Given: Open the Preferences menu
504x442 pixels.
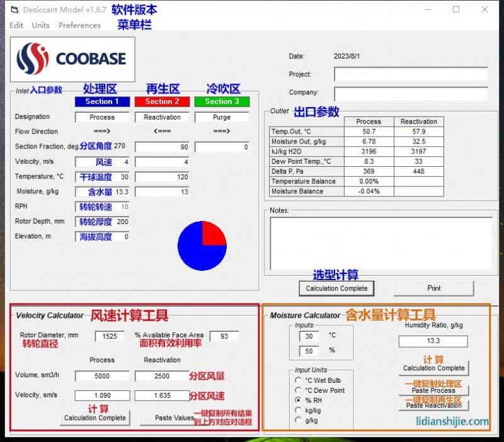Looking at the screenshot, I should click(x=79, y=26).
